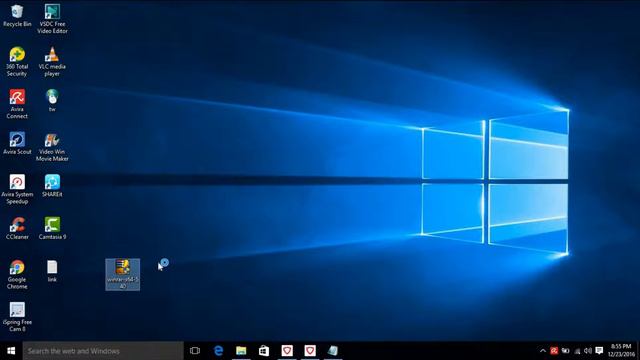Open File Explorer from the taskbar

click(x=241, y=351)
